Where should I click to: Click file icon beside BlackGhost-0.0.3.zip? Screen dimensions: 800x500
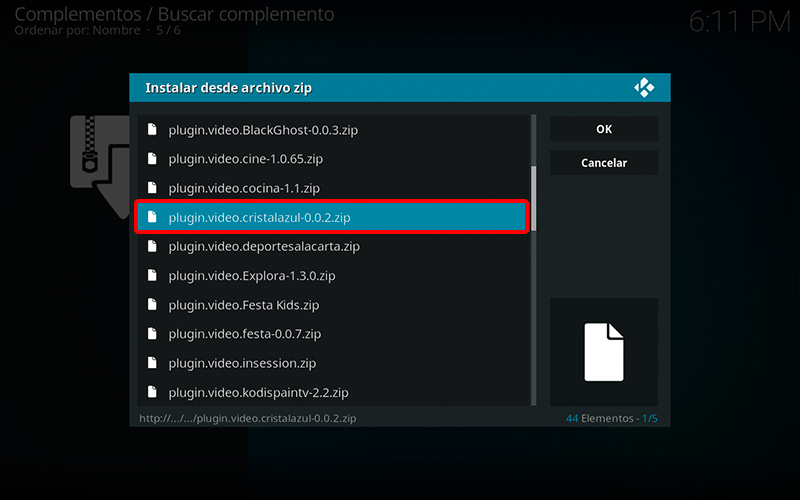coord(152,129)
